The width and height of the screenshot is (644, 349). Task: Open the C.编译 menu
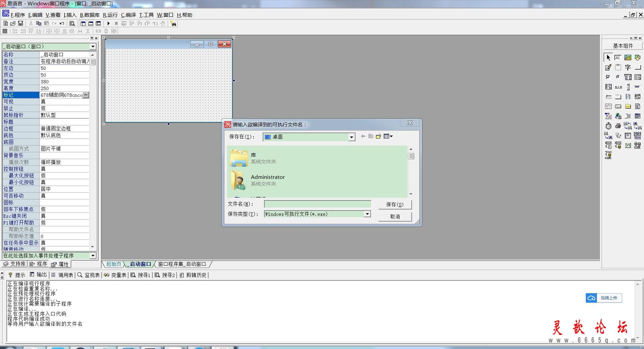coord(128,15)
